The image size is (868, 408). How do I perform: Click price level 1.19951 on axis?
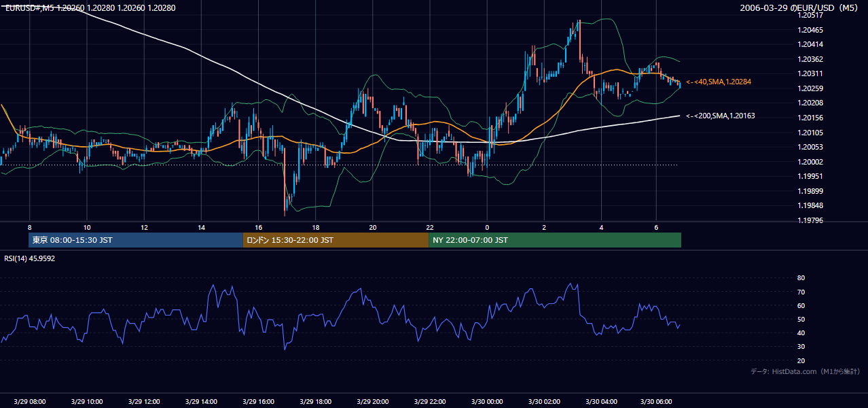812,176
